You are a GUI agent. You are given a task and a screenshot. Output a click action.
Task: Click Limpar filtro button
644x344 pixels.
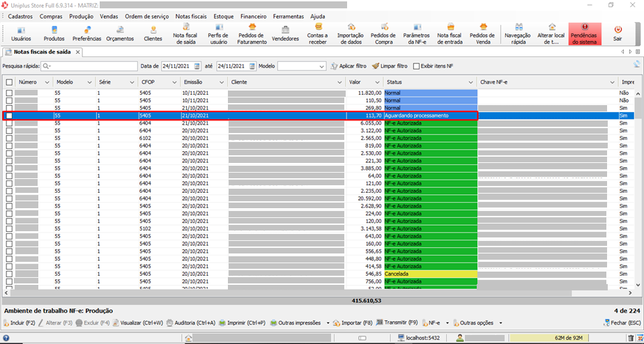pyautogui.click(x=390, y=66)
